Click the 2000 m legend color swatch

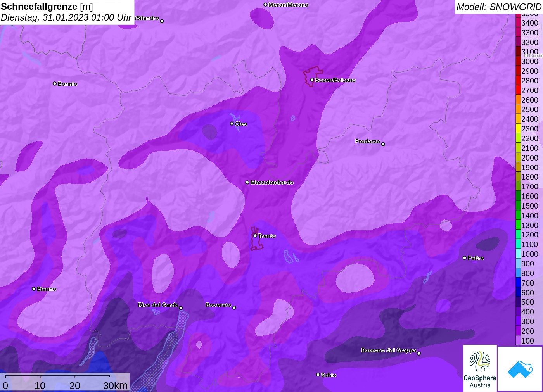coord(518,158)
